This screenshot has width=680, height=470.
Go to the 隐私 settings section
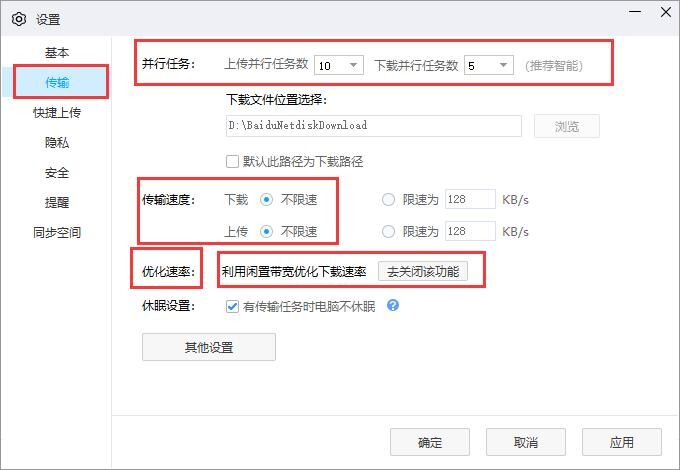(57, 143)
